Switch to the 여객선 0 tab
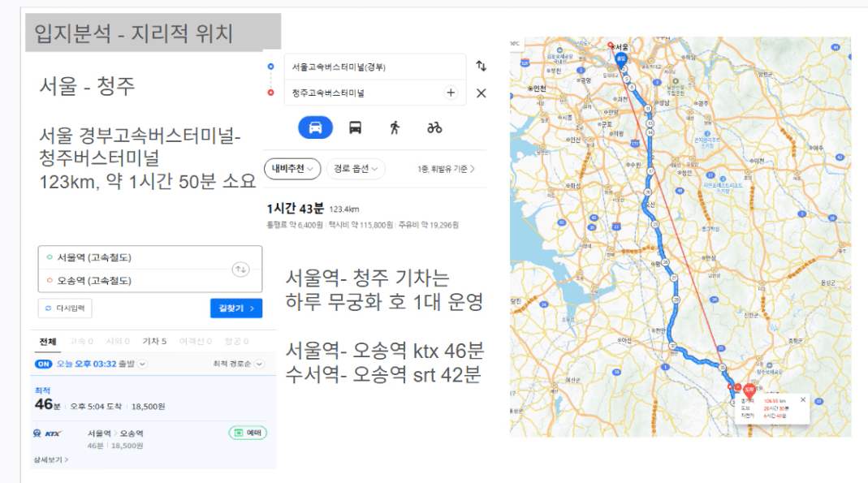 196,342
